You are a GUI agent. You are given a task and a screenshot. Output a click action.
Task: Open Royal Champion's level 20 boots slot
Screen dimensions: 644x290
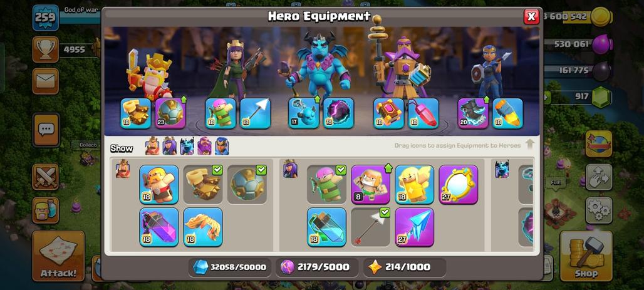(473, 113)
